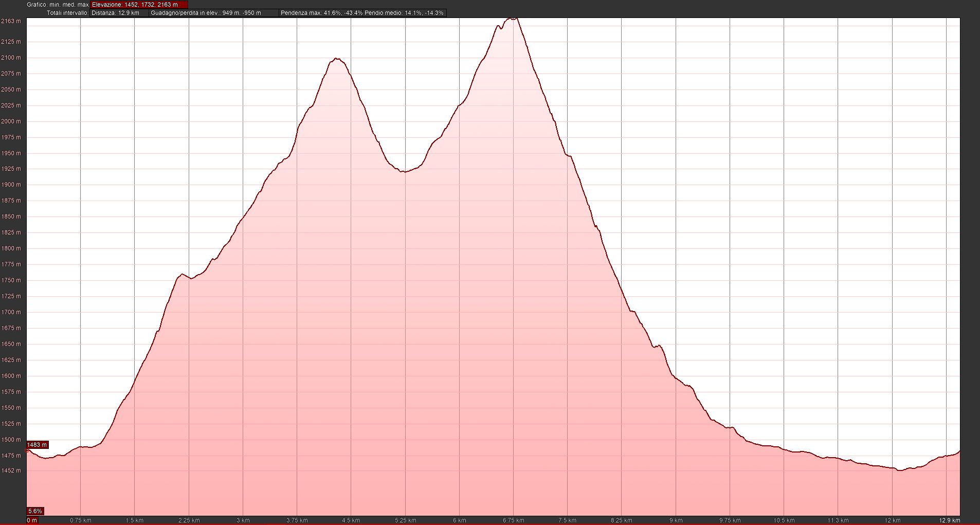This screenshot has width=980, height=525.
Task: Click the 2000 m y-axis label
Action: [x=11, y=121]
